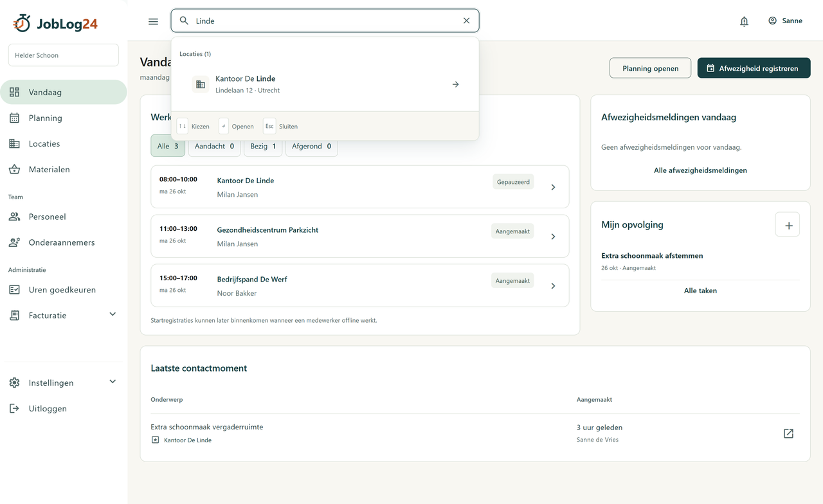Screen dimensions: 823x504
Task: Select the Bezig 1 filter tab
Action: 263,146
